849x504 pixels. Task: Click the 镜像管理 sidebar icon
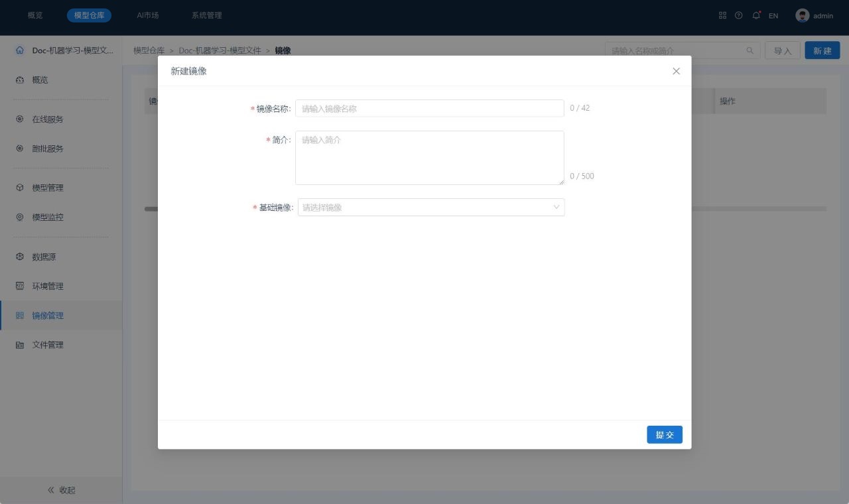pos(20,316)
